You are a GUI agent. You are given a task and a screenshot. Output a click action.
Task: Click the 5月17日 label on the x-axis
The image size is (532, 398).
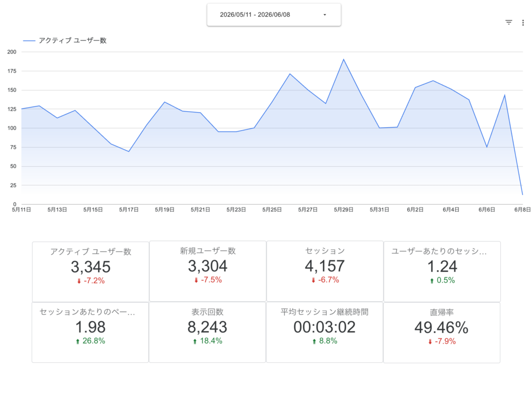(129, 210)
